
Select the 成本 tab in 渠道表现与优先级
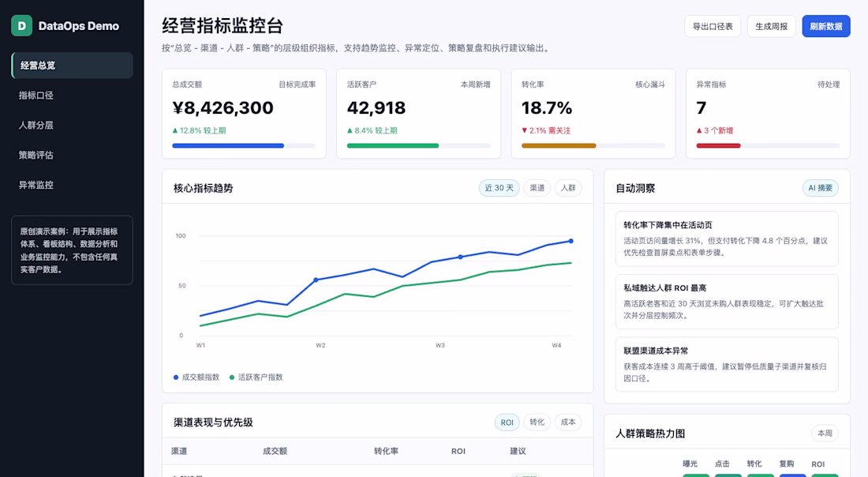pos(568,423)
